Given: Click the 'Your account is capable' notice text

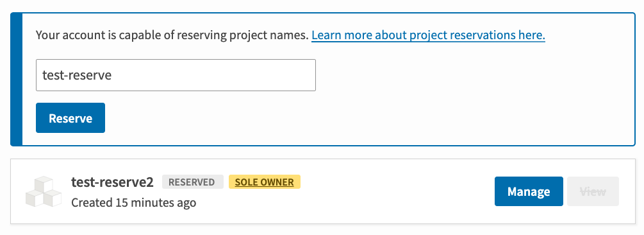Looking at the screenshot, I should click(172, 35).
